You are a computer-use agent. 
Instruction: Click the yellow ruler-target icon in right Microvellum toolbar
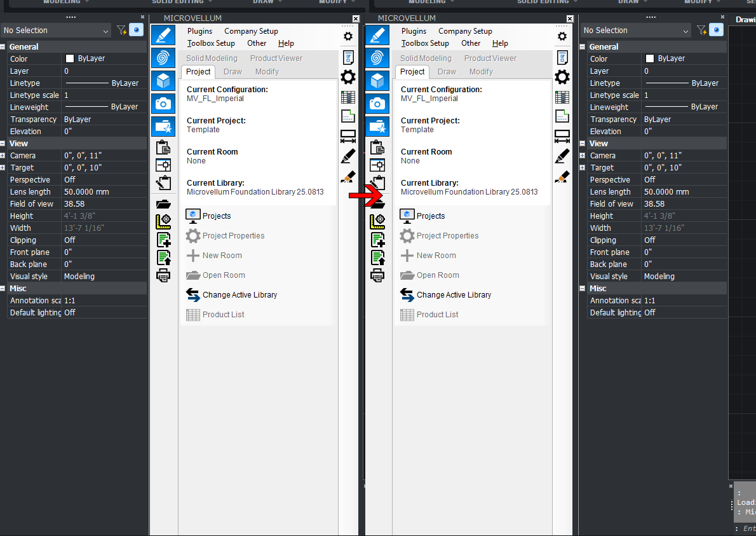(377, 221)
